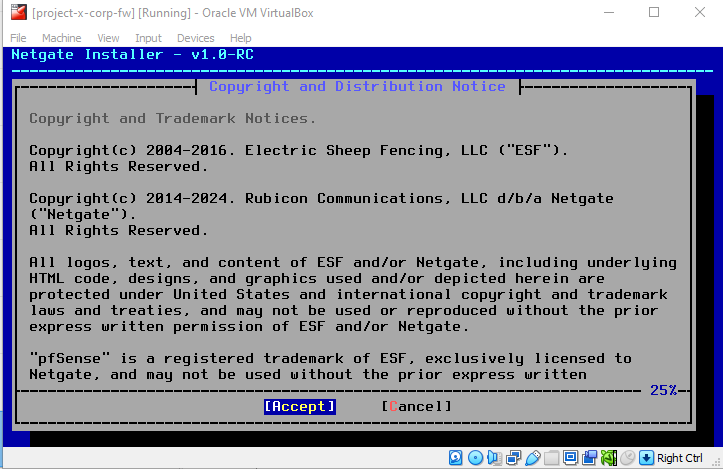Open the Devices menu
This screenshot has height=469, width=723.
[x=195, y=38]
